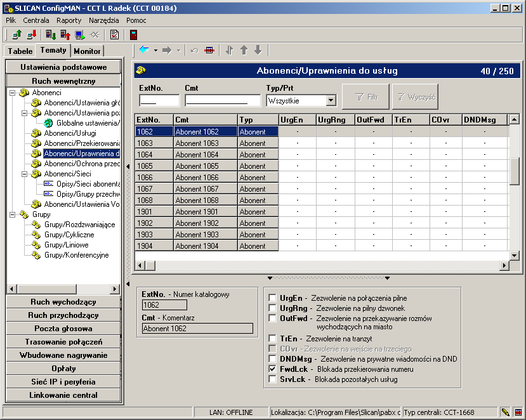Open the Narzędzia menu
The width and height of the screenshot is (526, 420).
[103, 20]
